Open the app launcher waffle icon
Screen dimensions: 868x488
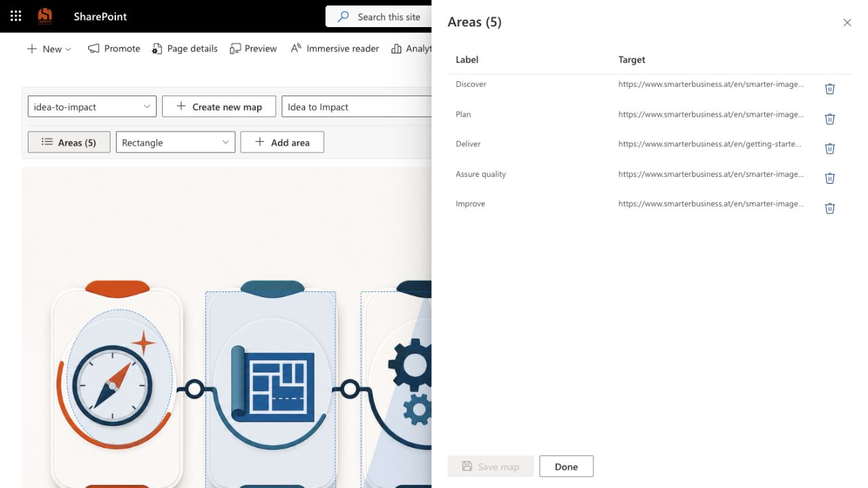click(x=16, y=16)
